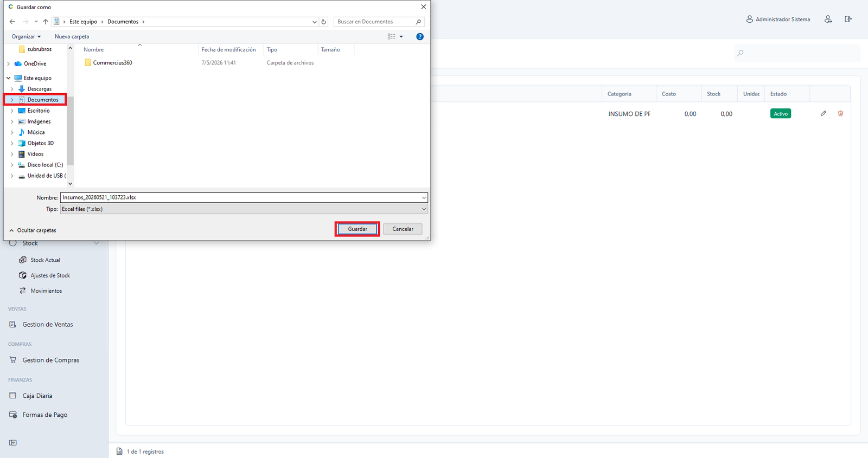Expand the Descargas tree node

coord(12,89)
